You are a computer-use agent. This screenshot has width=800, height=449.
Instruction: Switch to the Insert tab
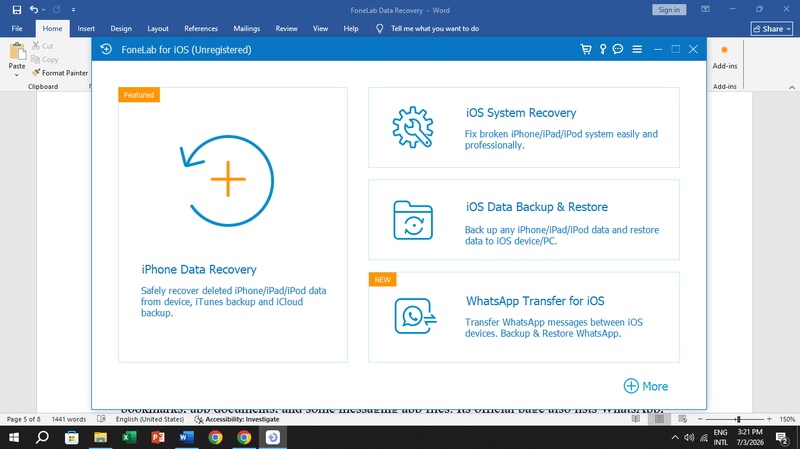coord(86,29)
